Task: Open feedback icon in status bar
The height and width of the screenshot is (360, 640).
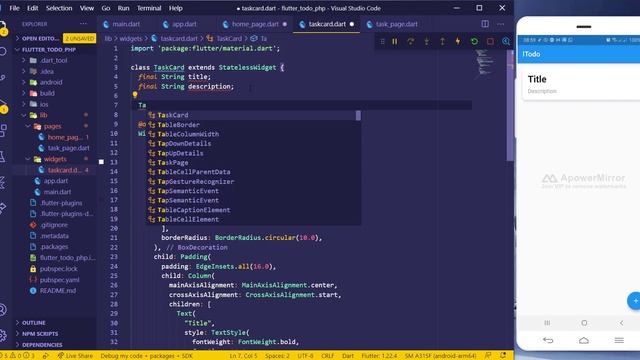Action: pos(488,356)
